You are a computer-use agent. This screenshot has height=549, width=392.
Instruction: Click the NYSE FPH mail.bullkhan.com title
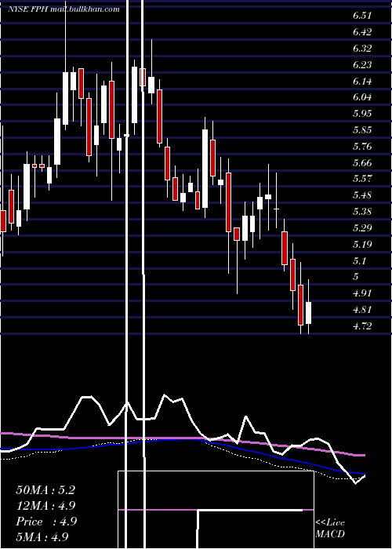click(x=64, y=9)
